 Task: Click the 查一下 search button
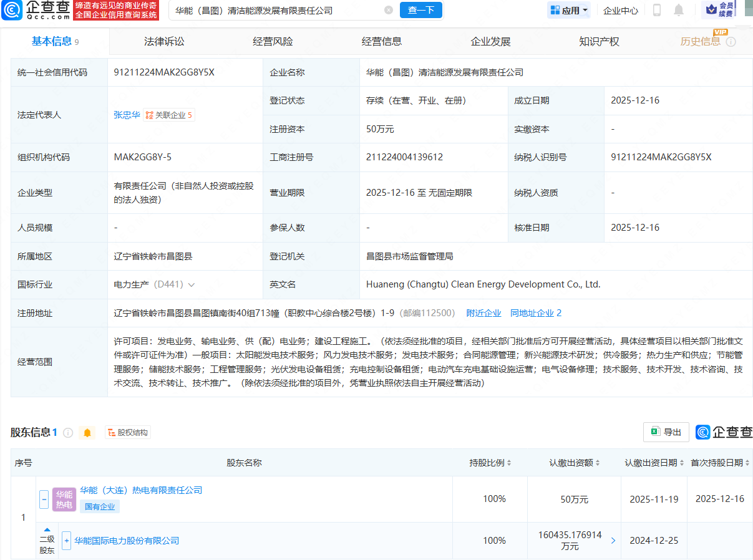pos(420,11)
